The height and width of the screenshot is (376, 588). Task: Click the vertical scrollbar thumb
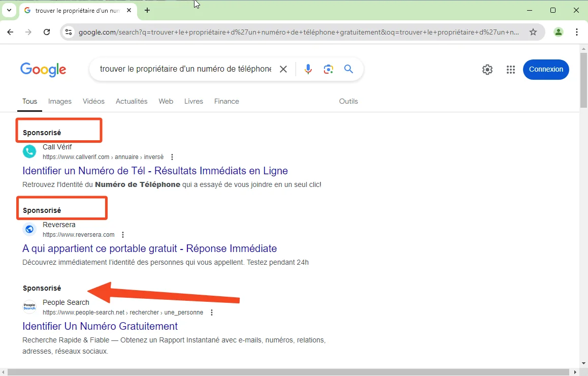coord(583,80)
